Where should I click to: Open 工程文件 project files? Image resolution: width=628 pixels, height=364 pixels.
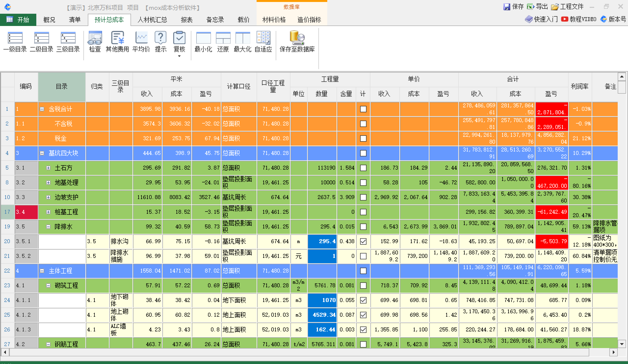(567, 7)
